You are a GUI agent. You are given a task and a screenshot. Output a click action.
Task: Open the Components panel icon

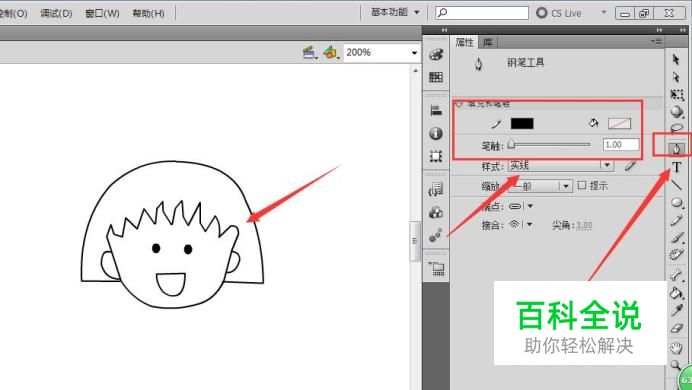coord(436,212)
